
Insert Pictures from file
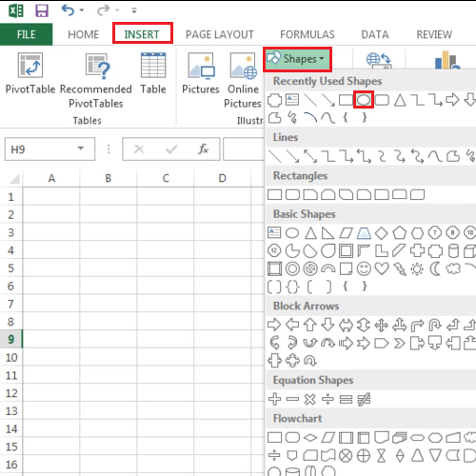click(x=201, y=73)
